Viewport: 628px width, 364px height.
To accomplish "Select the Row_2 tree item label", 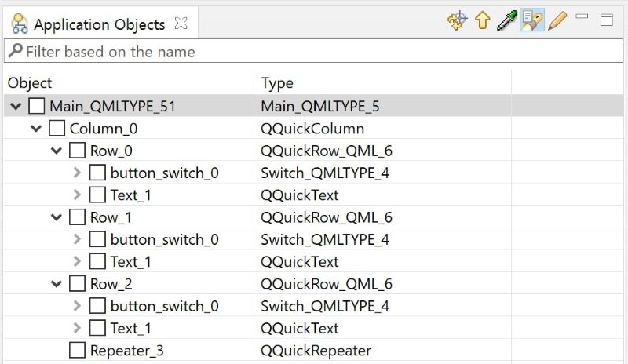I will click(x=111, y=284).
